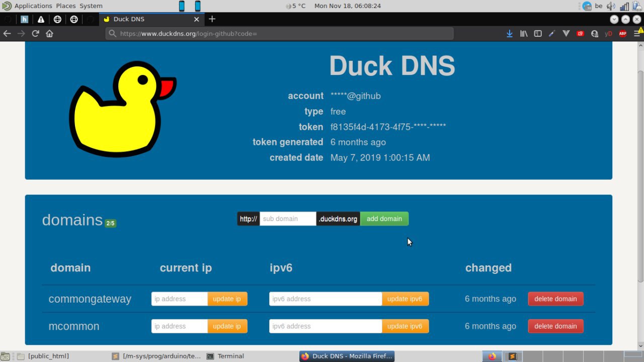Select the pinned tab with 'h' icon
Screen dimensions: 644x362
tap(24, 19)
